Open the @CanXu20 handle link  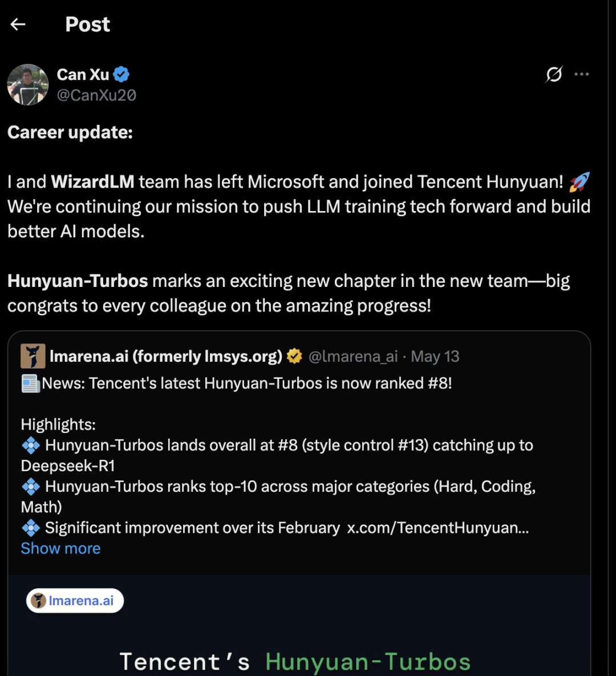pyautogui.click(x=96, y=95)
